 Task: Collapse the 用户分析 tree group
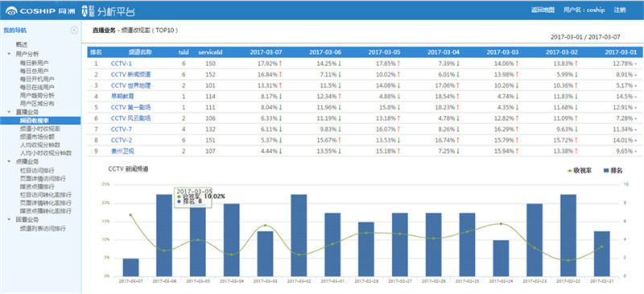[x=9, y=54]
